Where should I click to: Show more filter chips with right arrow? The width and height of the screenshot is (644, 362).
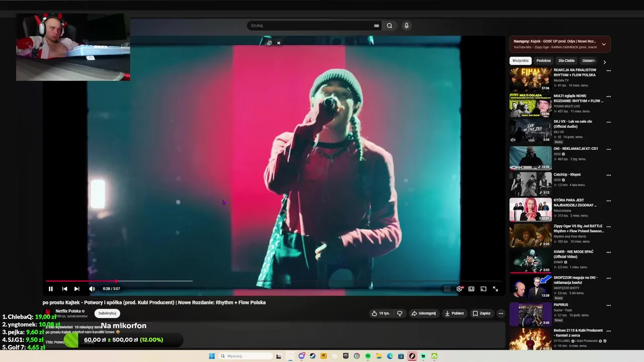pyautogui.click(x=605, y=62)
